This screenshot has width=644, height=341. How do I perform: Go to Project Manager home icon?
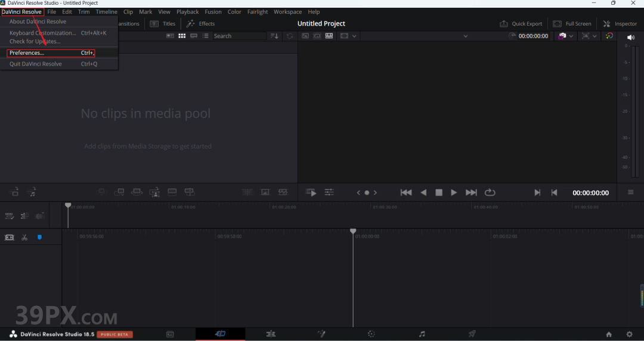[x=609, y=334]
